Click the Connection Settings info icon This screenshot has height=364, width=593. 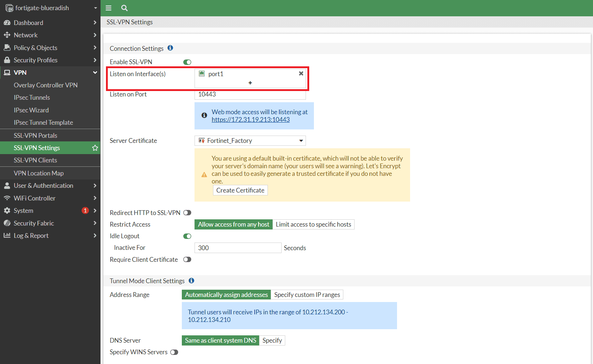coord(170,47)
